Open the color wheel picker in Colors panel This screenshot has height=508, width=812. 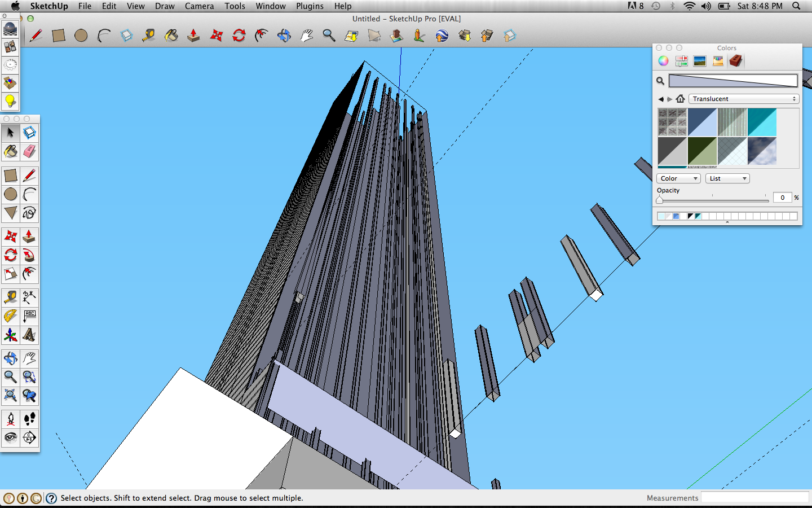pos(663,60)
